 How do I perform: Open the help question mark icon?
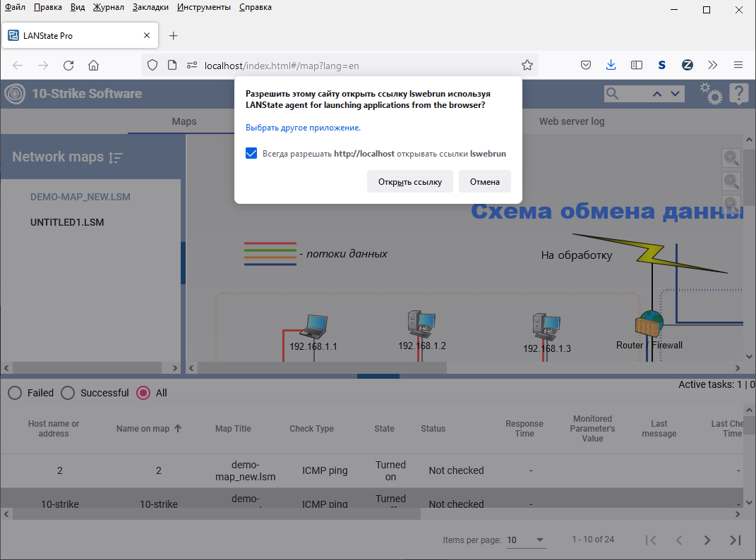pyautogui.click(x=738, y=94)
